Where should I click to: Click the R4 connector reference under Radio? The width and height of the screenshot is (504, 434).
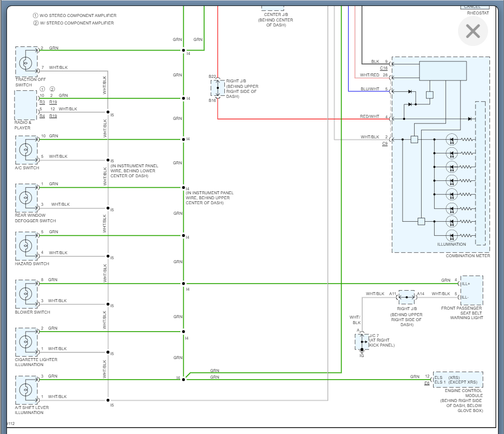point(42,116)
